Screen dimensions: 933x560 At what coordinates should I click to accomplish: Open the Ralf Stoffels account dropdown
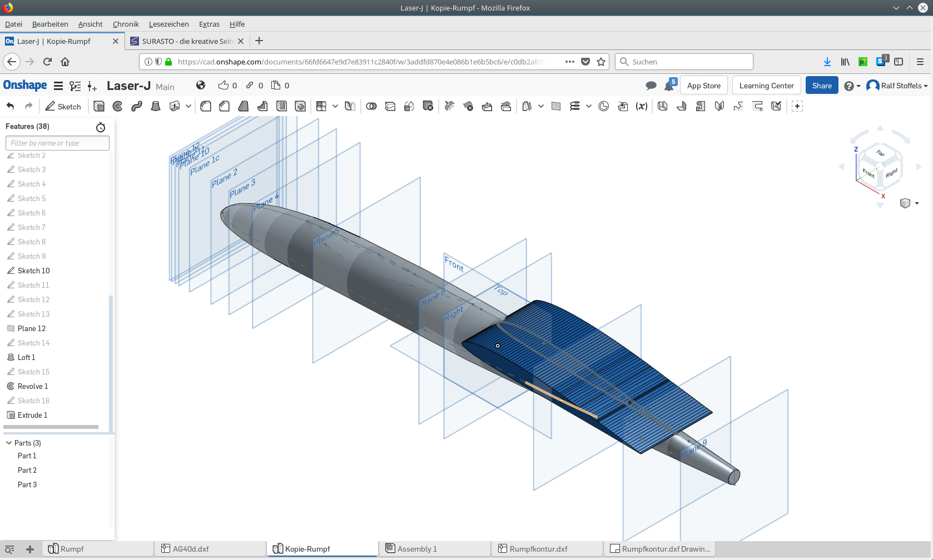[897, 86]
